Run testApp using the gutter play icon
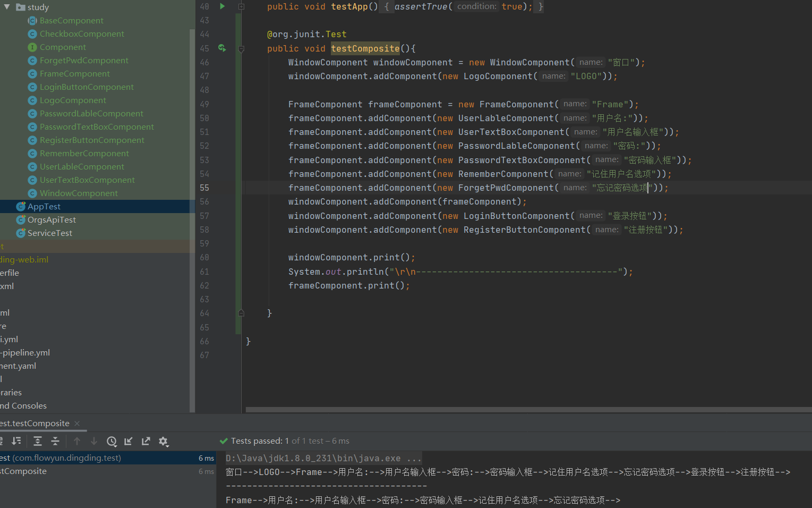 pyautogui.click(x=222, y=6)
